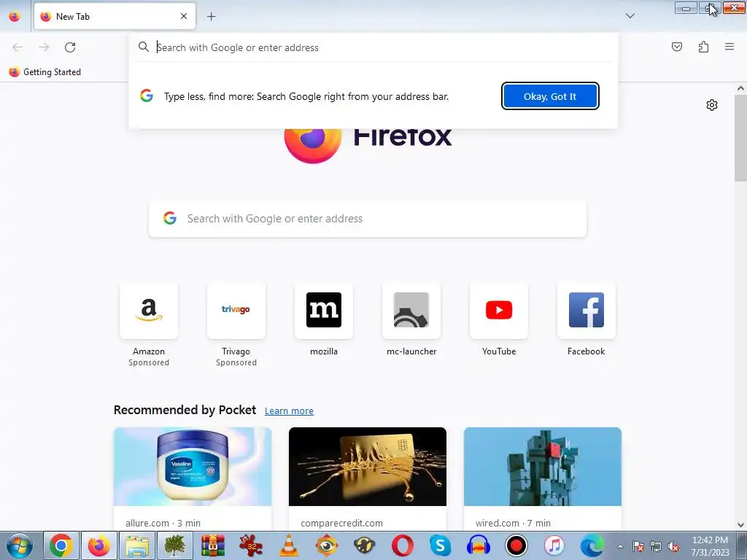This screenshot has width=747, height=560.
Task: Click the Forward navigation arrow
Action: 44,47
